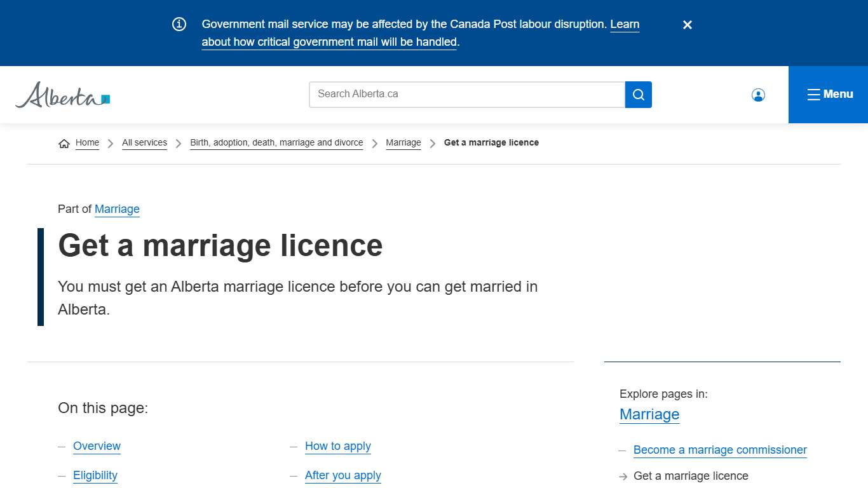Expand the breadcrumb chevron after Marriage
The width and height of the screenshot is (868, 488).
[432, 143]
